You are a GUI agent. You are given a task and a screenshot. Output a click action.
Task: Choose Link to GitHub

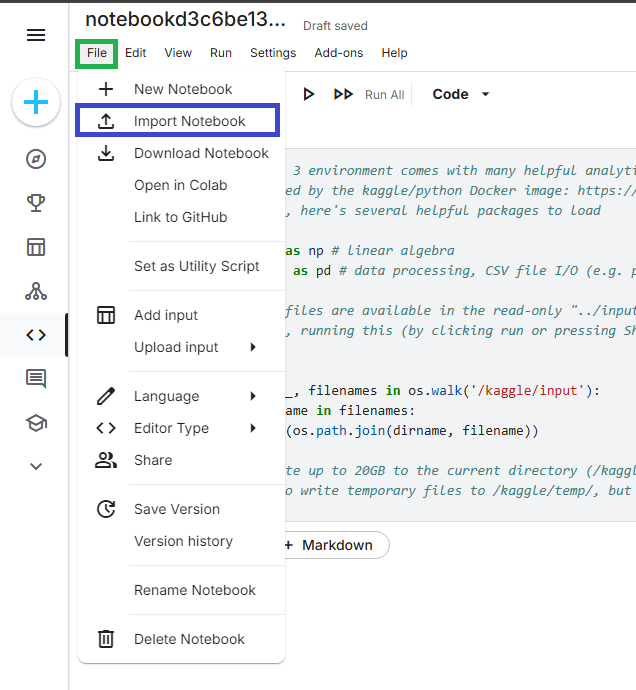(181, 217)
